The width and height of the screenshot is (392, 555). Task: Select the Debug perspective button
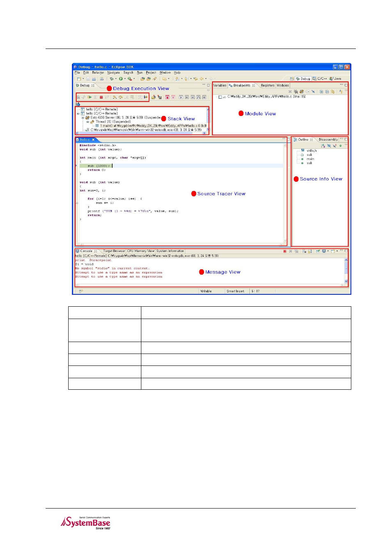303,79
